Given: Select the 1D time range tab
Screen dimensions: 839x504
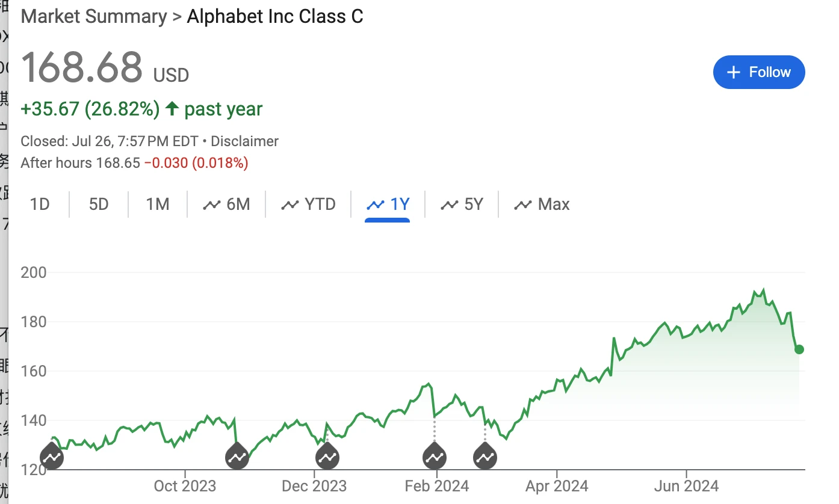Looking at the screenshot, I should (x=40, y=204).
